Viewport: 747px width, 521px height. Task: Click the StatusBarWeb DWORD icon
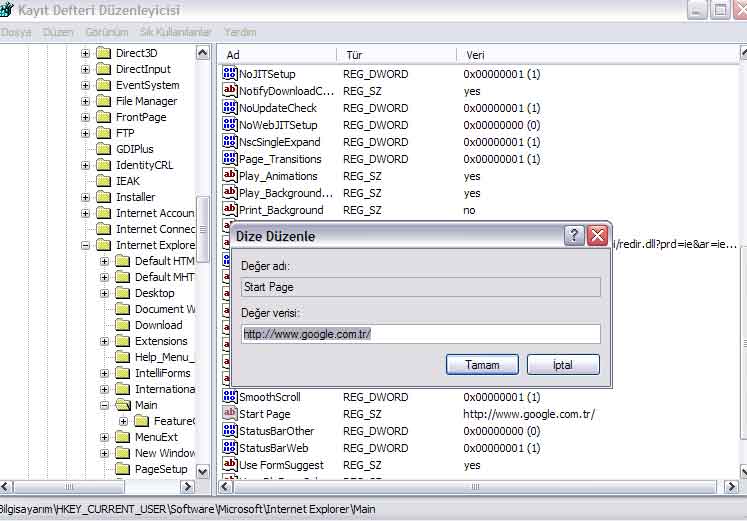(x=230, y=448)
